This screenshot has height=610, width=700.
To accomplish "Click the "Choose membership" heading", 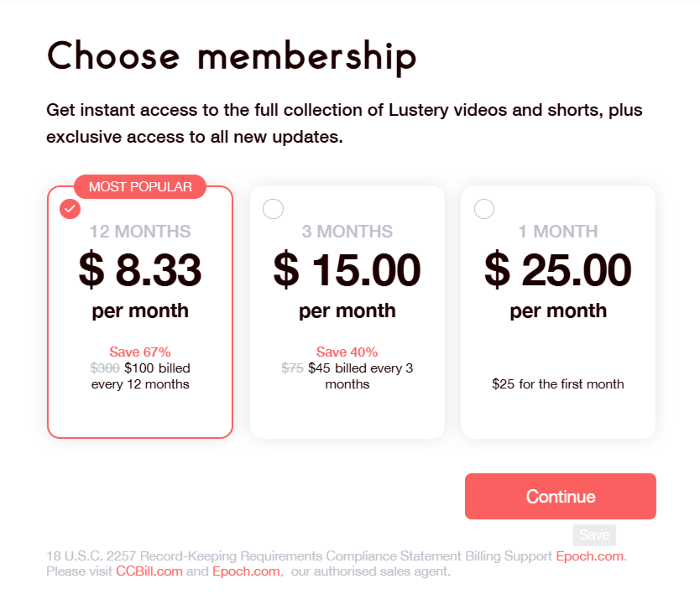I will tap(232, 57).
